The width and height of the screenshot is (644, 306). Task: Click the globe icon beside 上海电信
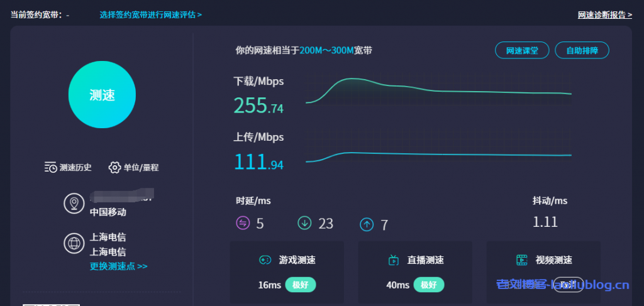pos(74,244)
